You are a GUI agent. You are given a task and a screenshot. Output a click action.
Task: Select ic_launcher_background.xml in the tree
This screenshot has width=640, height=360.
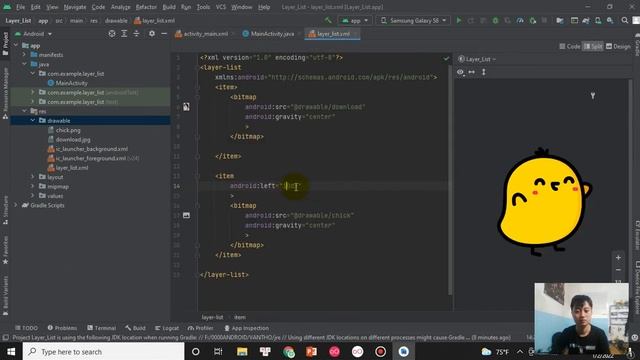click(92, 149)
